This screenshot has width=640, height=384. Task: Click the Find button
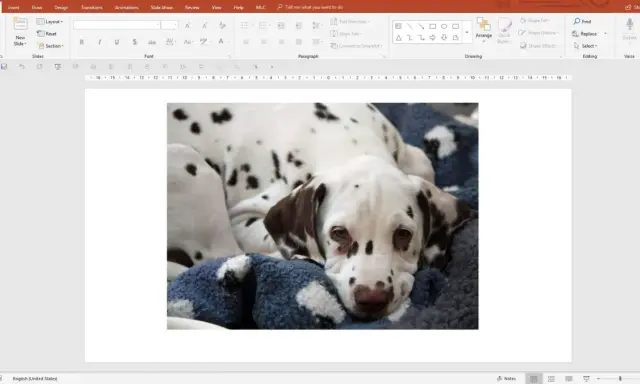click(x=582, y=21)
